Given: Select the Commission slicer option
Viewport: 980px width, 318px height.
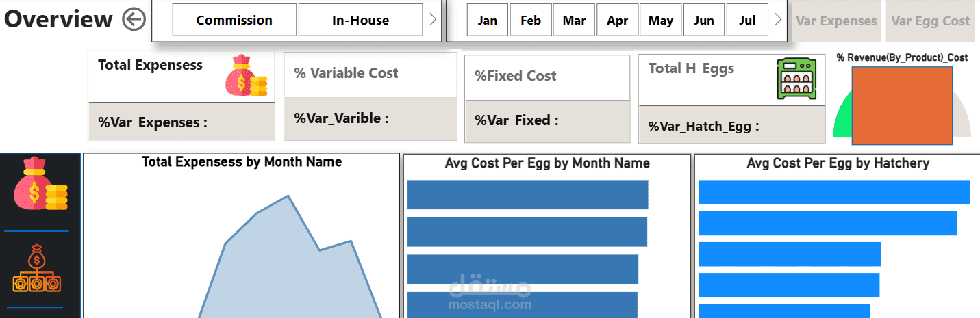Looking at the screenshot, I should click(234, 20).
